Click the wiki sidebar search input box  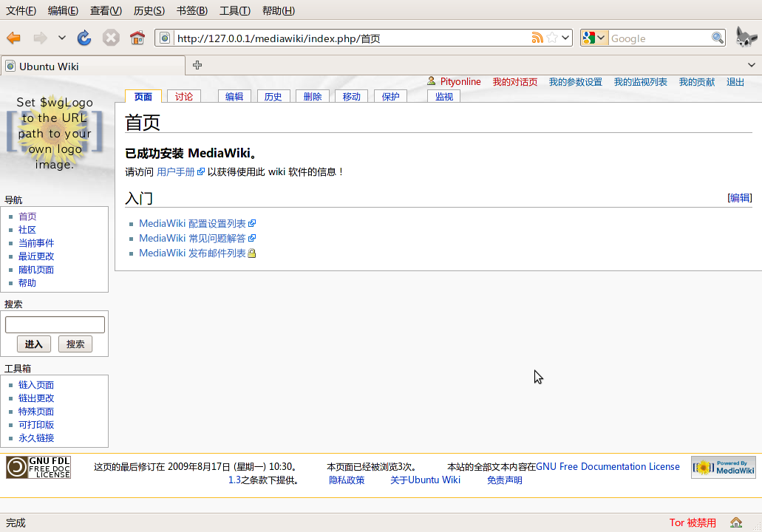click(x=55, y=324)
